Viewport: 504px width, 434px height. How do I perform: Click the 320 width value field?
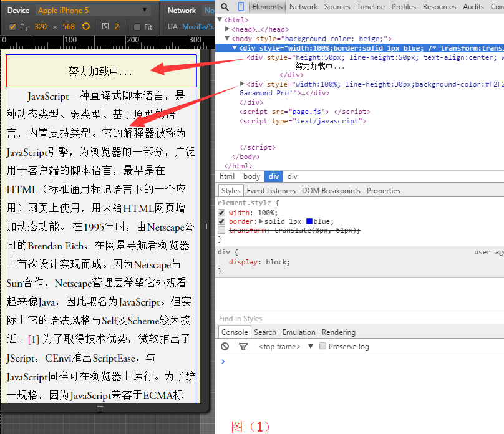click(x=41, y=26)
